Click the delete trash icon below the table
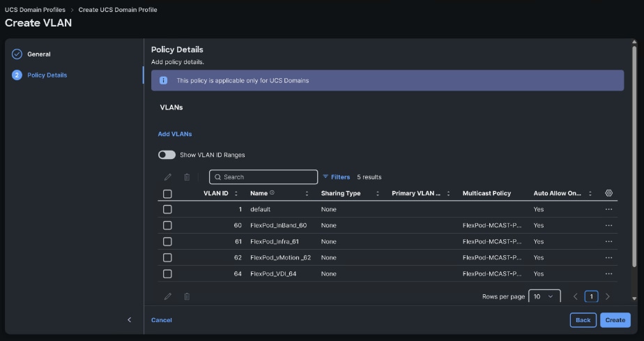The image size is (644, 341). point(187,296)
